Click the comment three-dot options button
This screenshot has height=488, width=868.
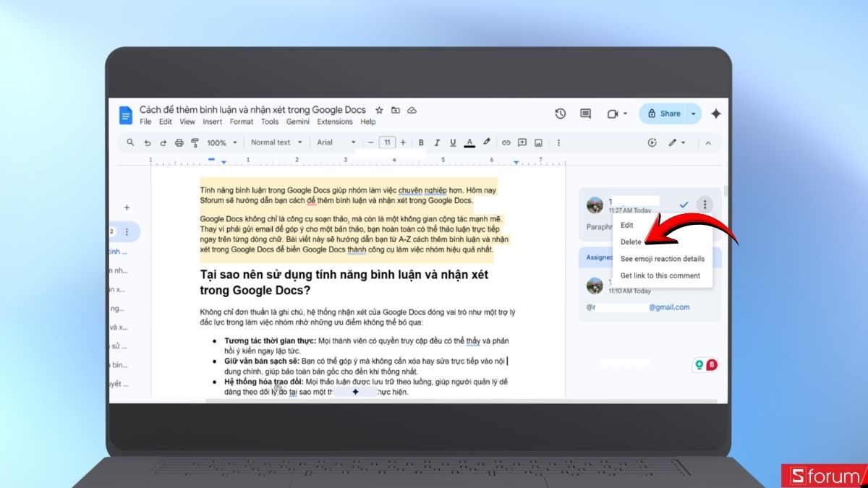(x=704, y=205)
